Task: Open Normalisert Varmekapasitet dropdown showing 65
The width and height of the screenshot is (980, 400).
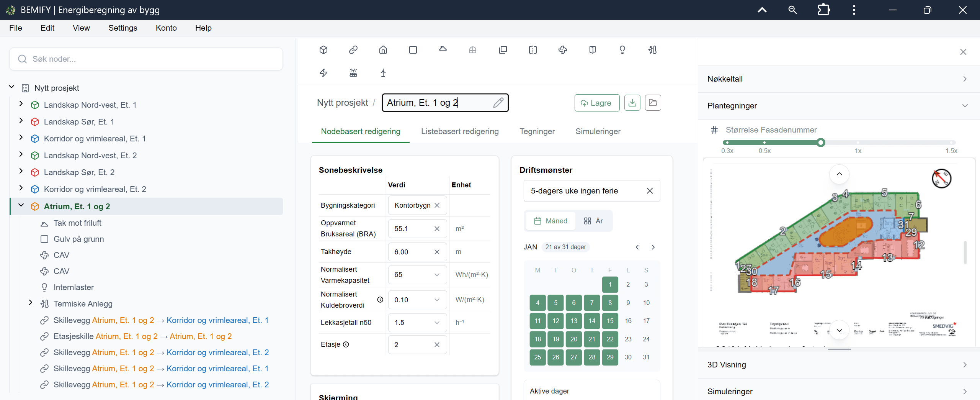Action: [x=417, y=275]
